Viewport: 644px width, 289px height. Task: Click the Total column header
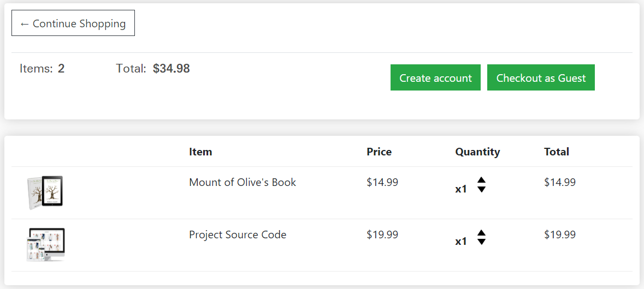click(x=557, y=152)
